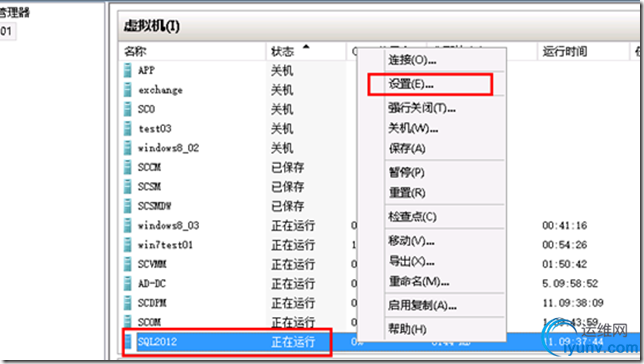Select the AD-DC VM name
The image size is (644, 364).
[x=152, y=283]
